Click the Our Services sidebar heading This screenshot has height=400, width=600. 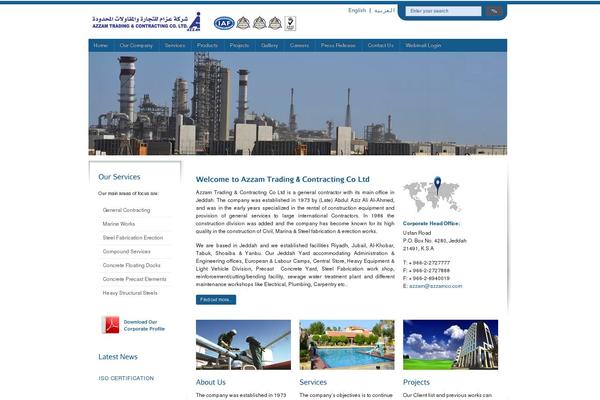point(119,177)
